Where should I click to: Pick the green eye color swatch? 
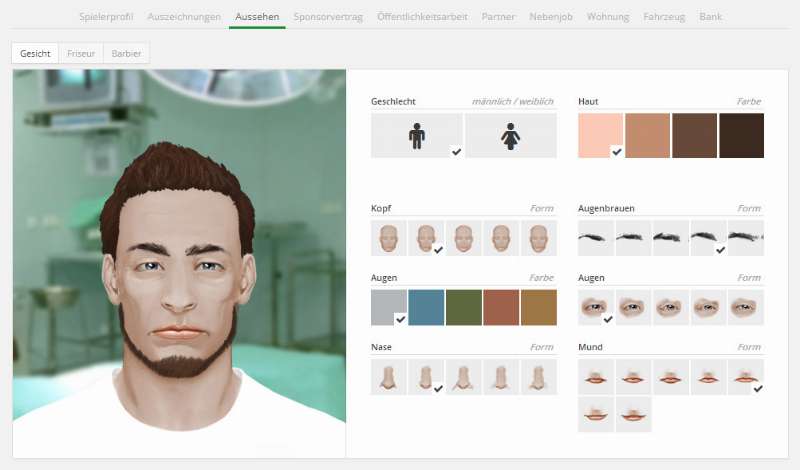coord(464,307)
